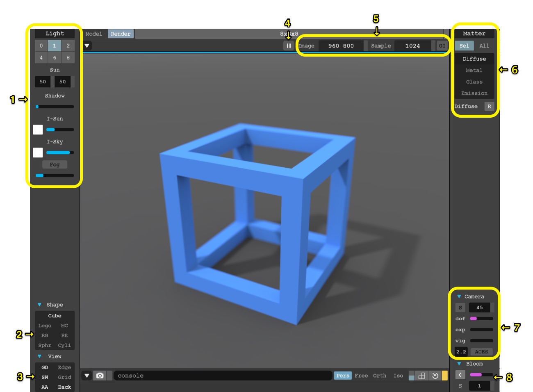Viewport: 533px width, 392px height.
Task: Switch to the Model tab
Action: 94,34
